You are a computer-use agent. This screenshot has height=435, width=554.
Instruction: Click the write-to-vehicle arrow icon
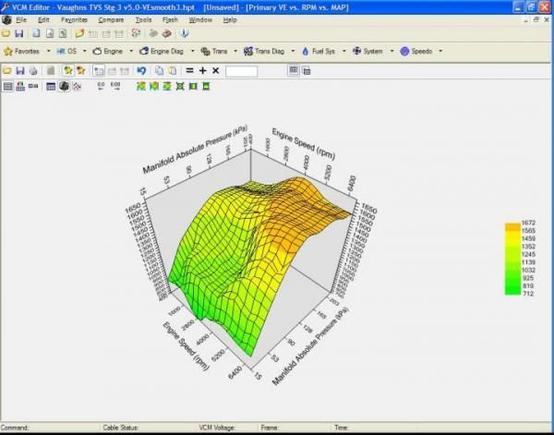point(184,34)
